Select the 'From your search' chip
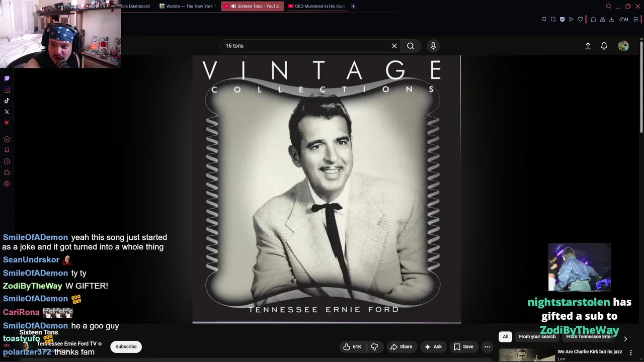The height and width of the screenshot is (362, 644). (537, 337)
